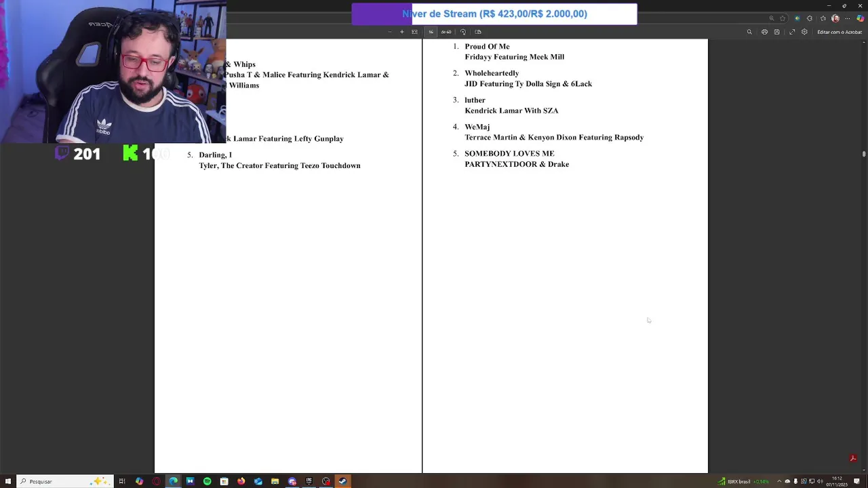Open browser Settings and more menu
This screenshot has width=868, height=488.
(x=848, y=18)
